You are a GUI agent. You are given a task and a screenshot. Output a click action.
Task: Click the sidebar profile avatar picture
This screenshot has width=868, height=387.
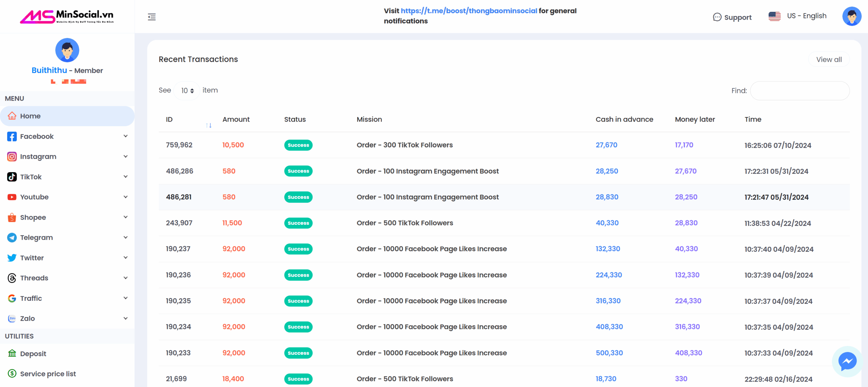click(x=67, y=50)
